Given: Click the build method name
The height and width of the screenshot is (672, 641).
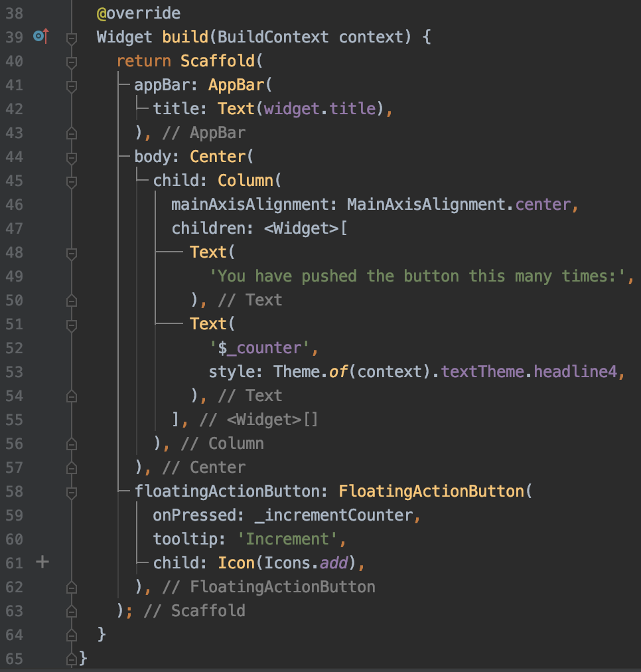Looking at the screenshot, I should 185,37.
